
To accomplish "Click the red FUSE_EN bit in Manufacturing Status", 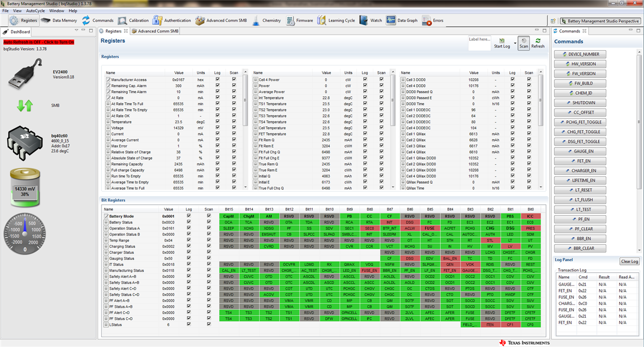I will pos(370,271).
